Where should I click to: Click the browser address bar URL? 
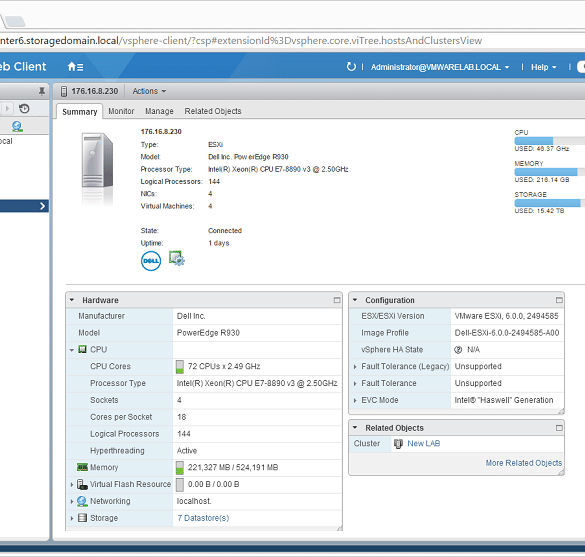(241, 40)
